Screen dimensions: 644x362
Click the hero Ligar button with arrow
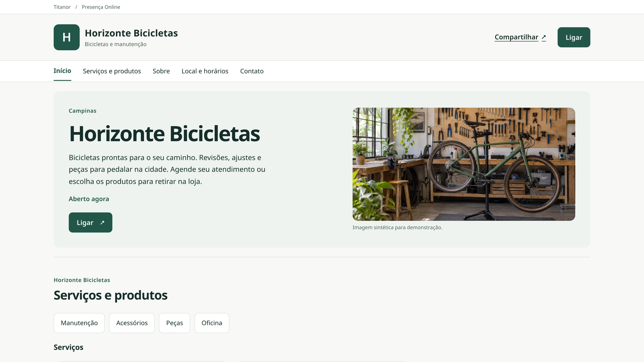(x=91, y=223)
